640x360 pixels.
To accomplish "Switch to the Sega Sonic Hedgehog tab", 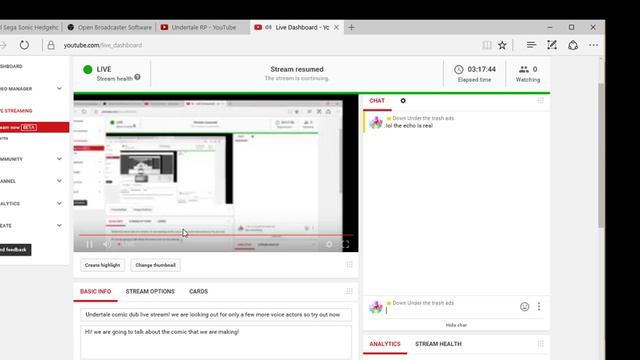I will pyautogui.click(x=31, y=27).
